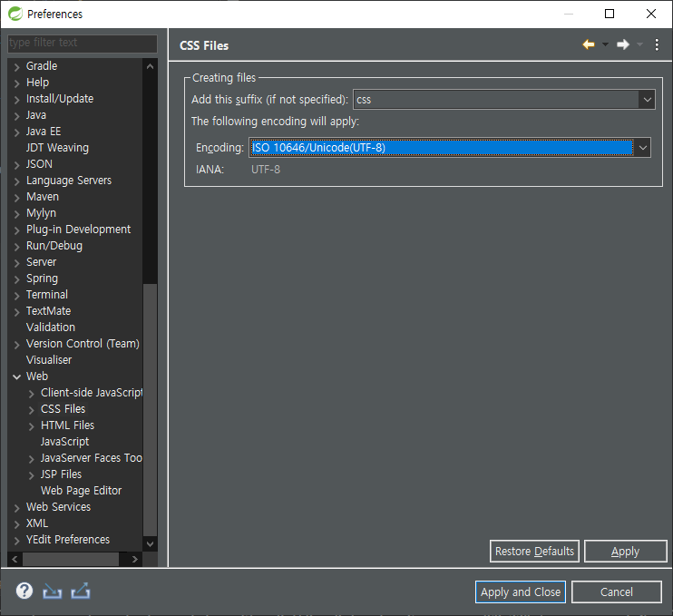This screenshot has width=673, height=616.
Task: Click the back navigation arrow icon
Action: point(589,44)
